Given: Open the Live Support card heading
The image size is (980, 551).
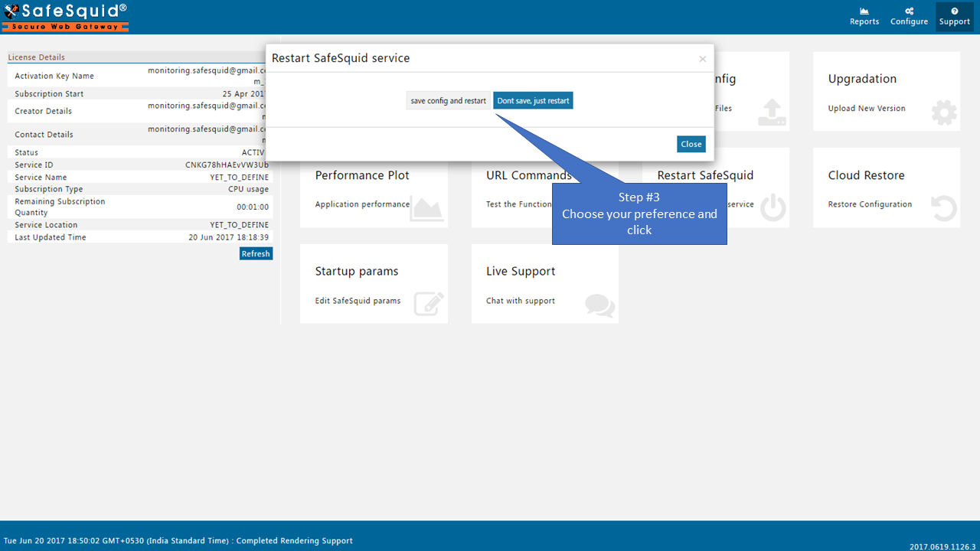Looking at the screenshot, I should click(x=521, y=272).
